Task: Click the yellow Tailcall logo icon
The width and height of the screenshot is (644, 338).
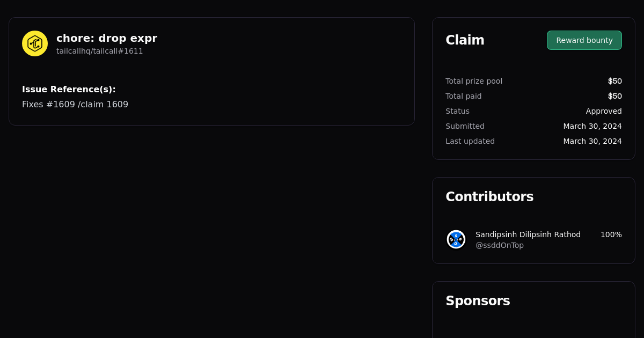Action: (x=35, y=43)
